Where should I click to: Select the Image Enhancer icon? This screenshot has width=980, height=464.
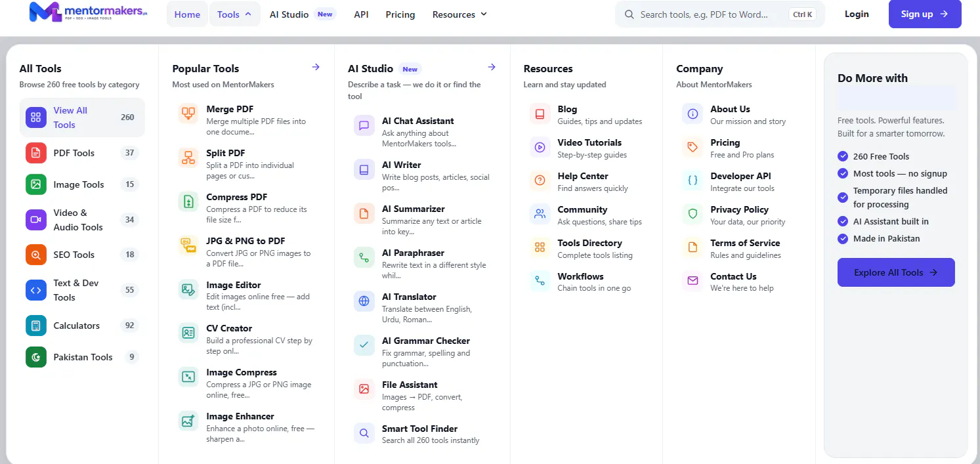pyautogui.click(x=188, y=421)
